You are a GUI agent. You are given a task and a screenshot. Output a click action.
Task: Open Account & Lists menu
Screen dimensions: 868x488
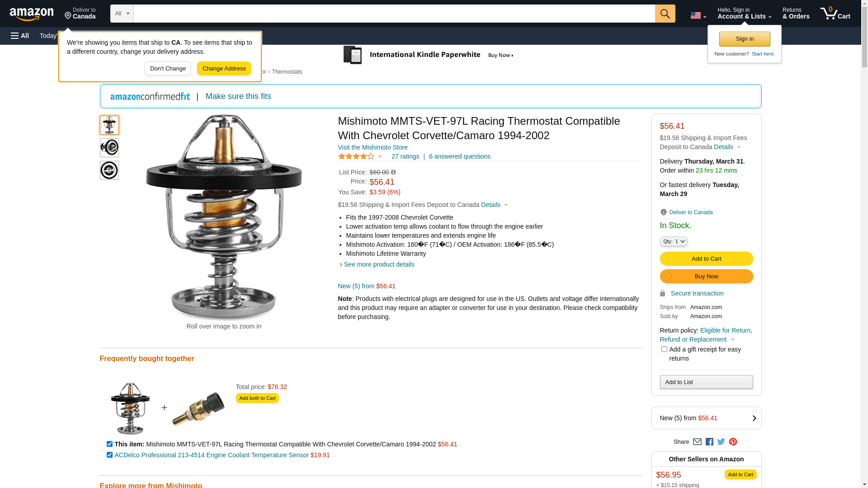(744, 14)
